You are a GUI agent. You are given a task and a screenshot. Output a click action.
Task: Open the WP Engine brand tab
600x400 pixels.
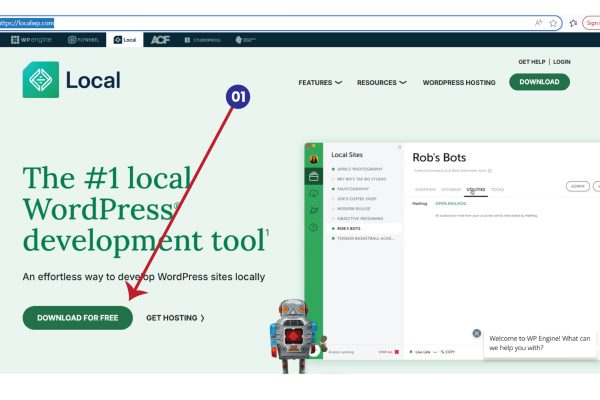[31, 40]
